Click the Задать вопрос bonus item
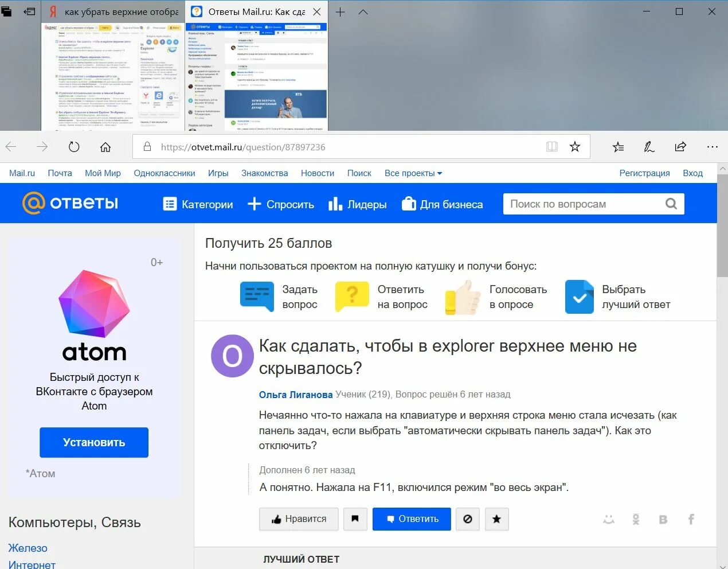Image resolution: width=728 pixels, height=569 pixels. [x=279, y=297]
